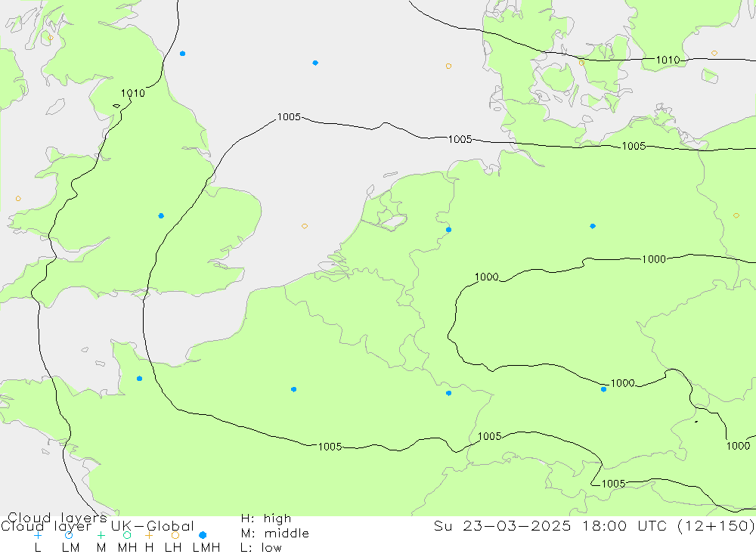Select the blue marker on the Dutch-German border
This screenshot has width=756, height=554.
point(449,230)
